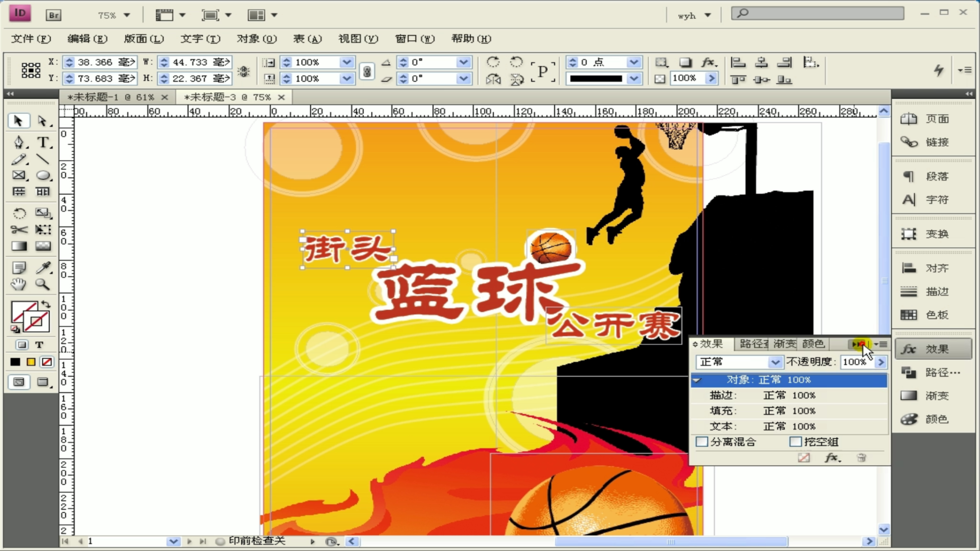Image resolution: width=980 pixels, height=551 pixels.
Task: Select the Hand tool
Action: [x=18, y=284]
